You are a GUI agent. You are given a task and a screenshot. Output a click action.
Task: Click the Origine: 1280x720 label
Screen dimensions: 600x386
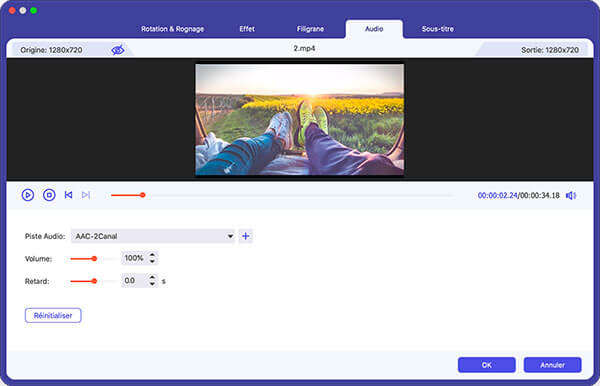(x=51, y=50)
